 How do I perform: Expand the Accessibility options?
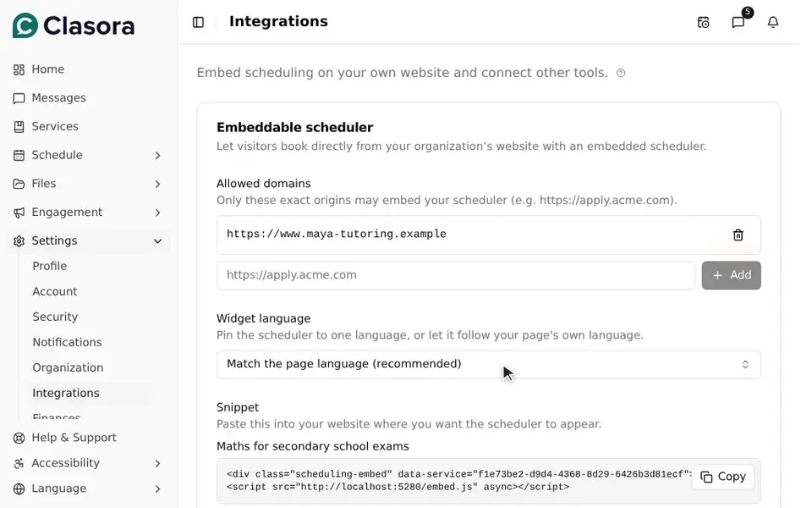(x=157, y=463)
